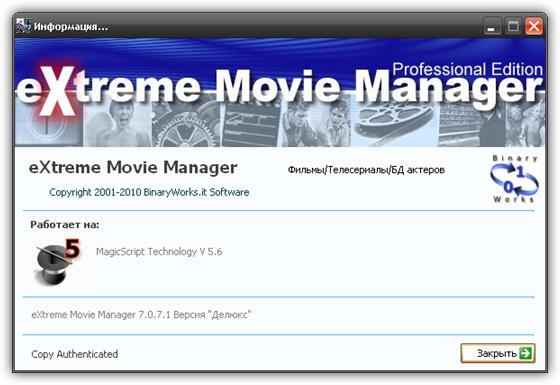Click 'eXtreme Movie Manager 7.0.7.1 Версия "Делюкс"' text

click(x=141, y=315)
